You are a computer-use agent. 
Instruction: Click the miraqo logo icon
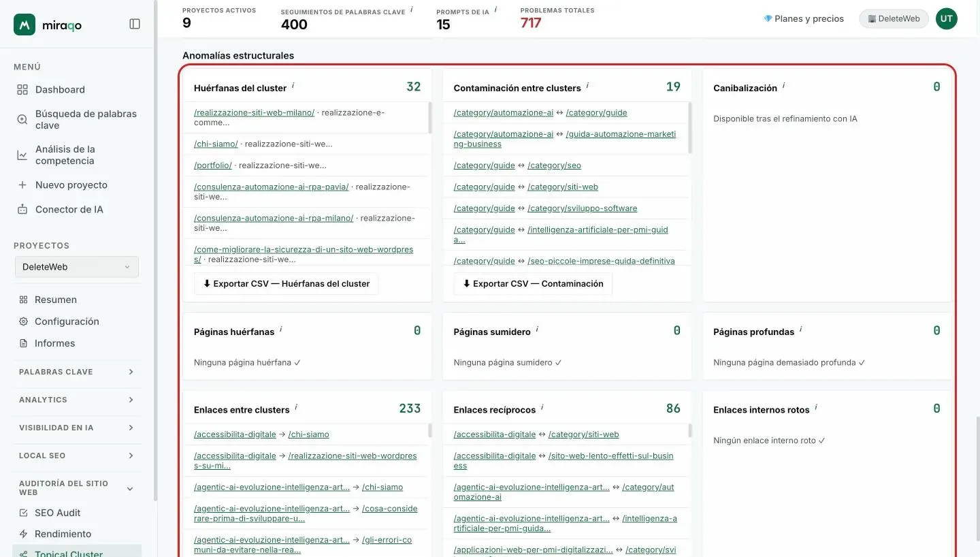(24, 25)
